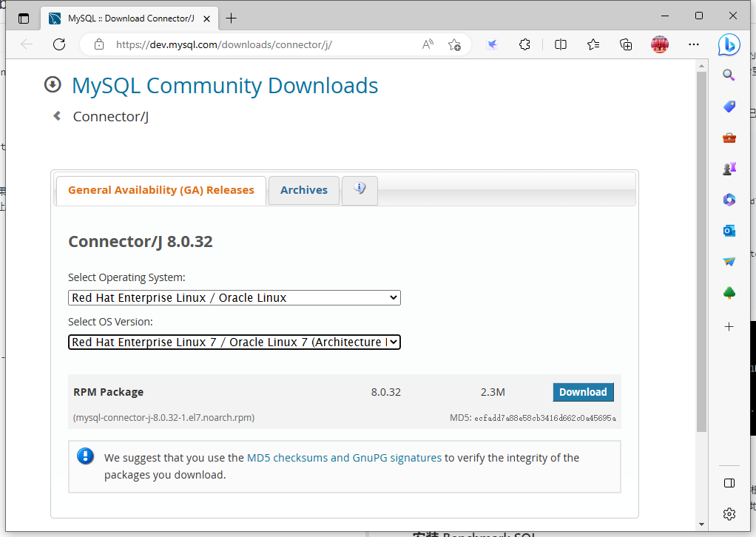The height and width of the screenshot is (537, 756).
Task: Close the MySQL Download Connector/J tab
Action: [206, 18]
